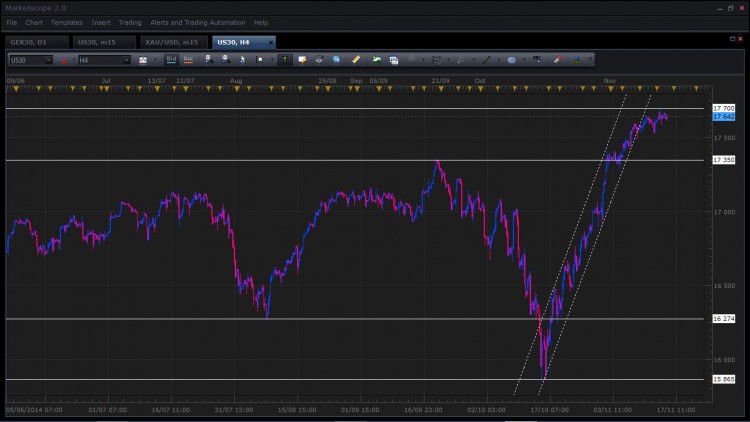Switch to the GER30, D1 chart tab
The height and width of the screenshot is (422, 750).
(37, 42)
